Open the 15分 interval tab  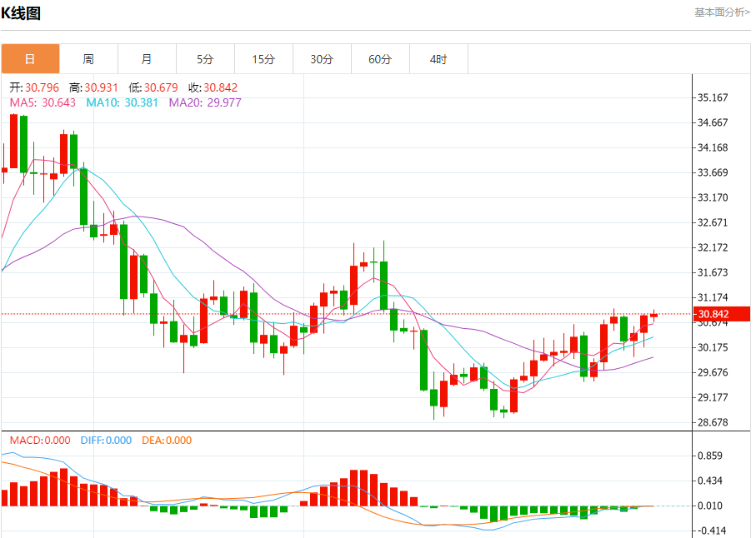(263, 59)
